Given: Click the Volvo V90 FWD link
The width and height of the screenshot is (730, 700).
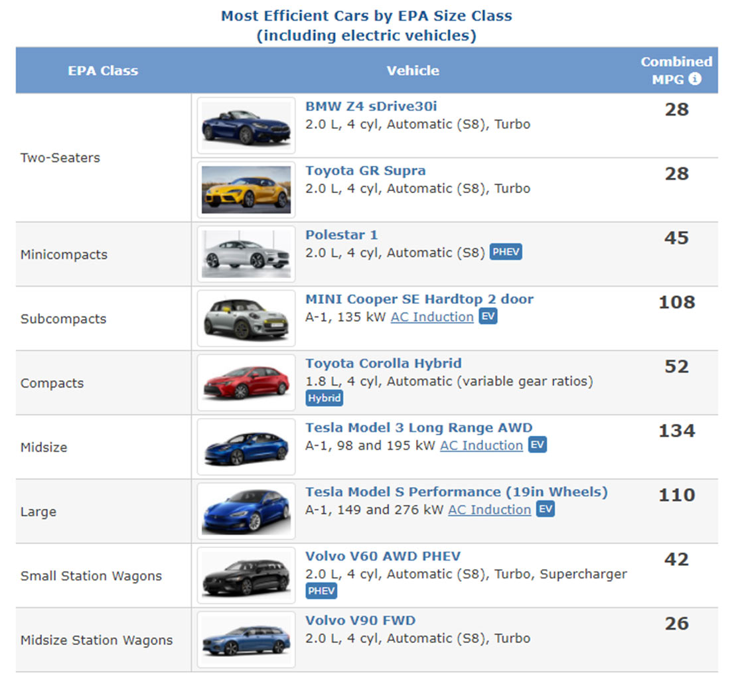Looking at the screenshot, I should 360,621.
